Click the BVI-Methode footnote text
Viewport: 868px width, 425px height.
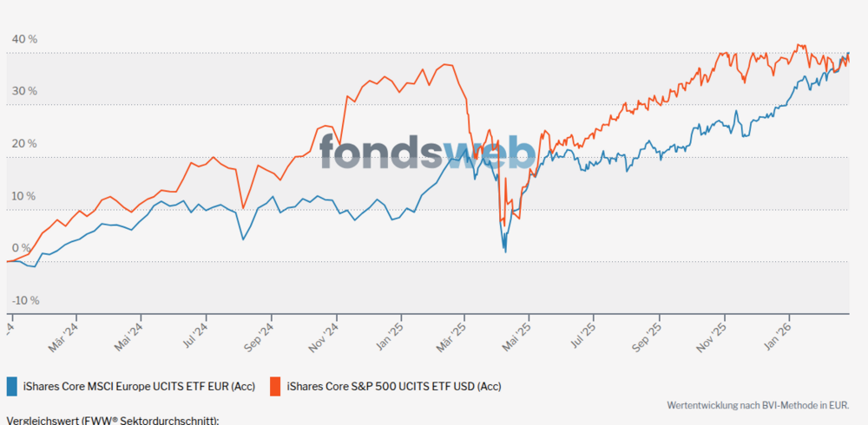[x=757, y=405]
